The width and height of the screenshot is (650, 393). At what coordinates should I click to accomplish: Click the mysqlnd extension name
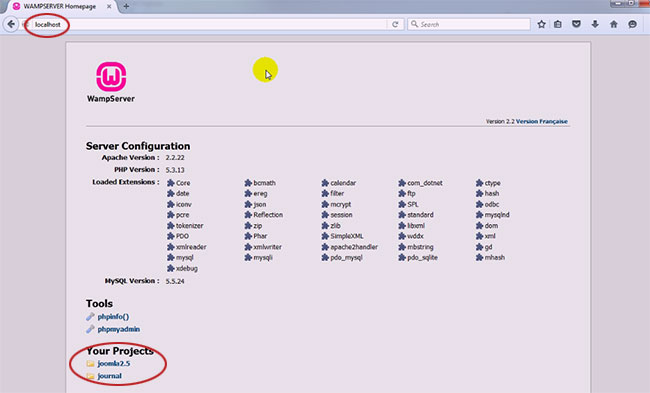click(x=497, y=215)
